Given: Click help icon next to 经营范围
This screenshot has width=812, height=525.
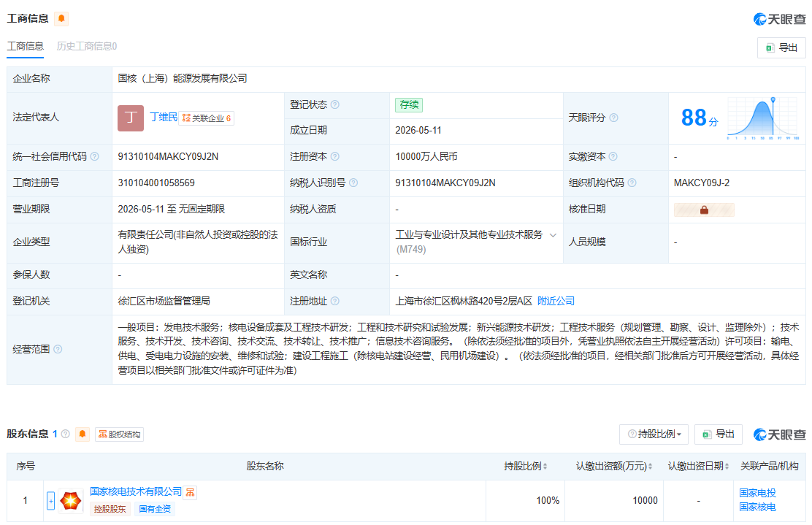Looking at the screenshot, I should coord(58,349).
